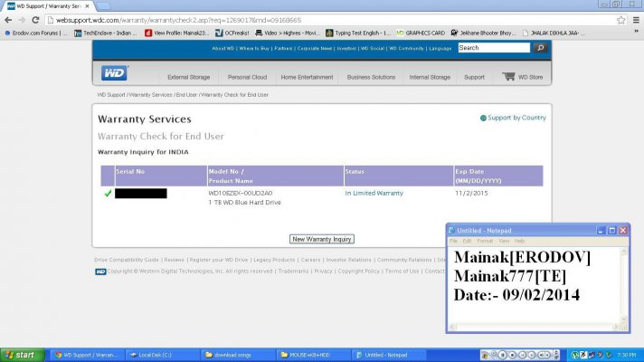Click Register your WD Drive footer link
The height and width of the screenshot is (362, 644).
(219, 260)
